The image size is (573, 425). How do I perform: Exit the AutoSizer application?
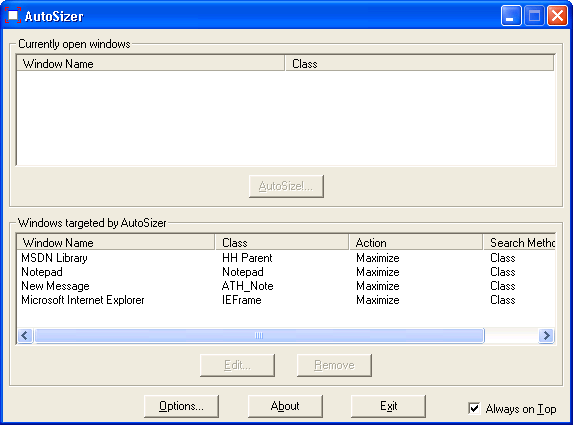coord(388,406)
